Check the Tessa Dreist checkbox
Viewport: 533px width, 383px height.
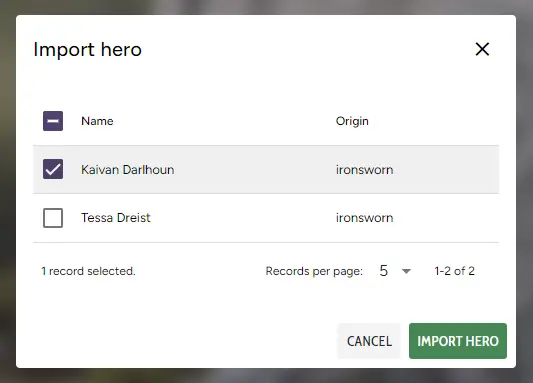click(x=53, y=218)
